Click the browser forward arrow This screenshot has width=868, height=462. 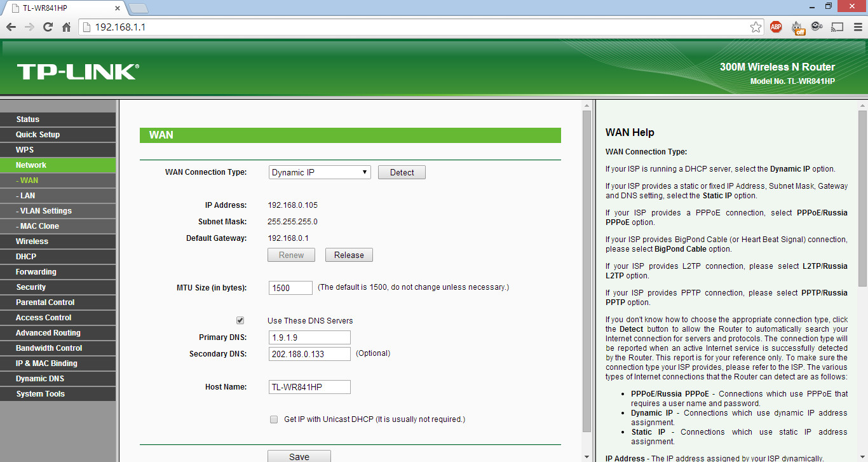coord(29,27)
